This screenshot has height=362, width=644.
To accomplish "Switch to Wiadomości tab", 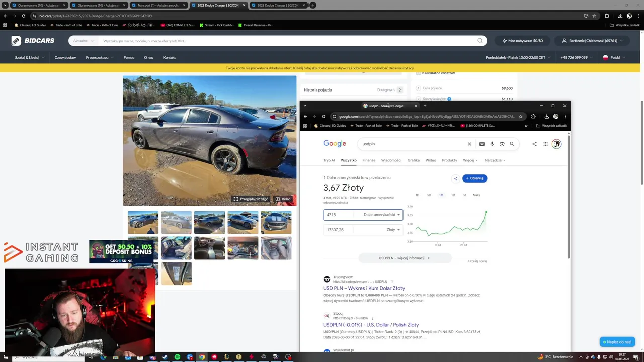I will (x=391, y=160).
